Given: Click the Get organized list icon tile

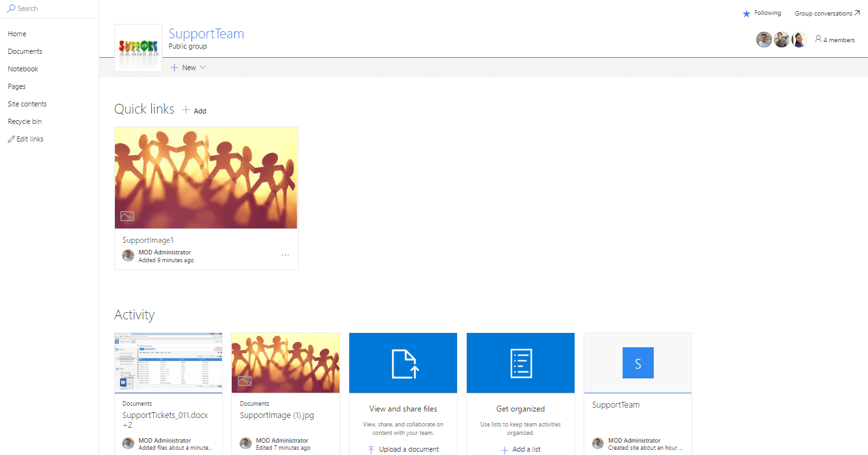Looking at the screenshot, I should tap(521, 363).
